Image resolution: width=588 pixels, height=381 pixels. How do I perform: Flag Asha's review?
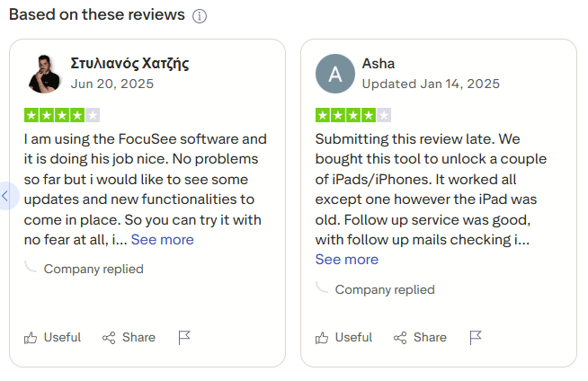point(476,338)
